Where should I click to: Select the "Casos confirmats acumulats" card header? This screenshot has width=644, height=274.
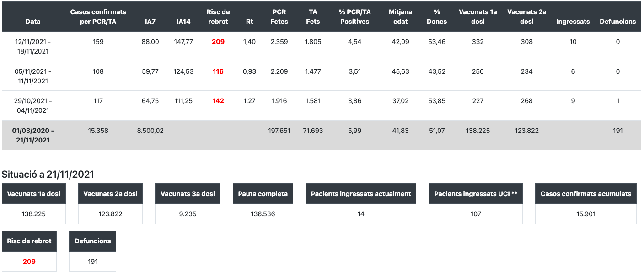(586, 194)
